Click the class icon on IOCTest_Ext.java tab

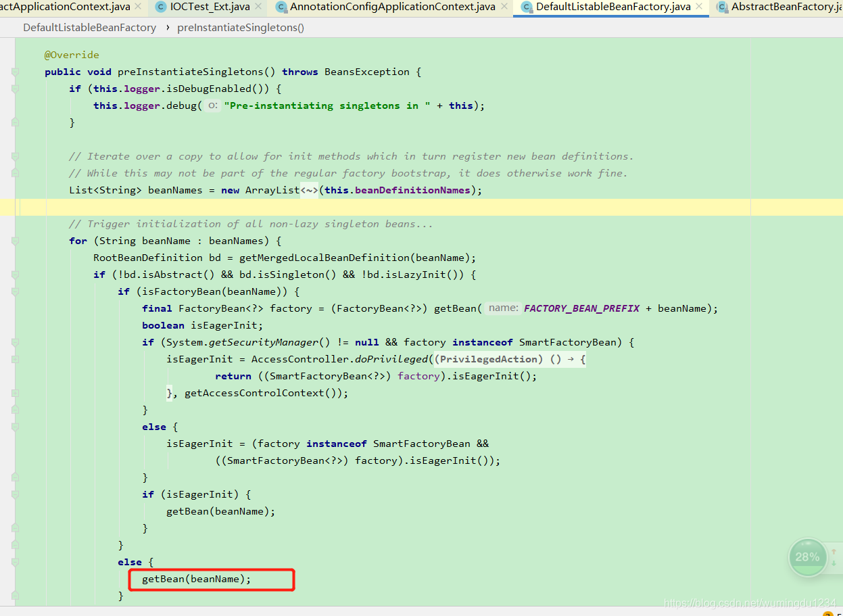coord(160,7)
